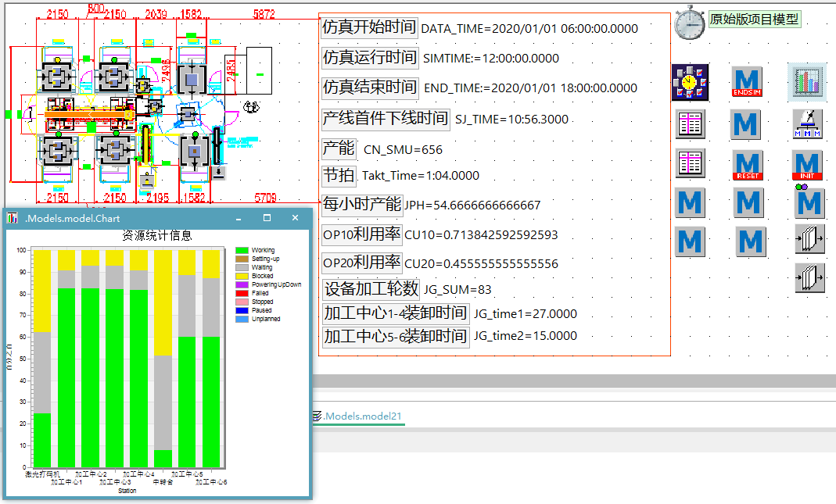836x504 pixels.
Task: Click the 产能 label button
Action: 339,148
